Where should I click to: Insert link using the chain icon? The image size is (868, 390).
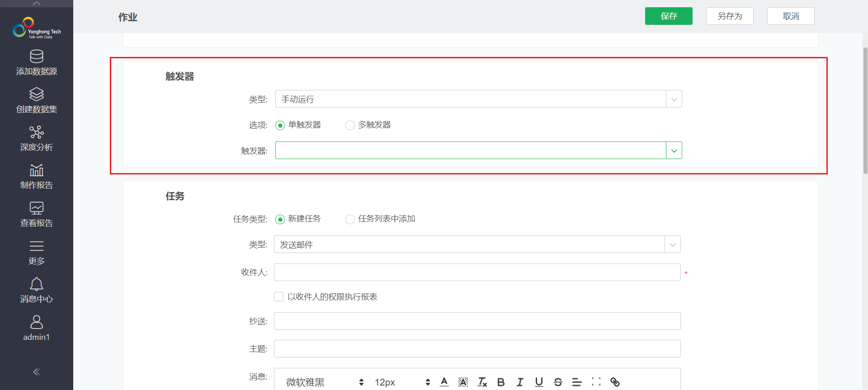click(x=615, y=382)
